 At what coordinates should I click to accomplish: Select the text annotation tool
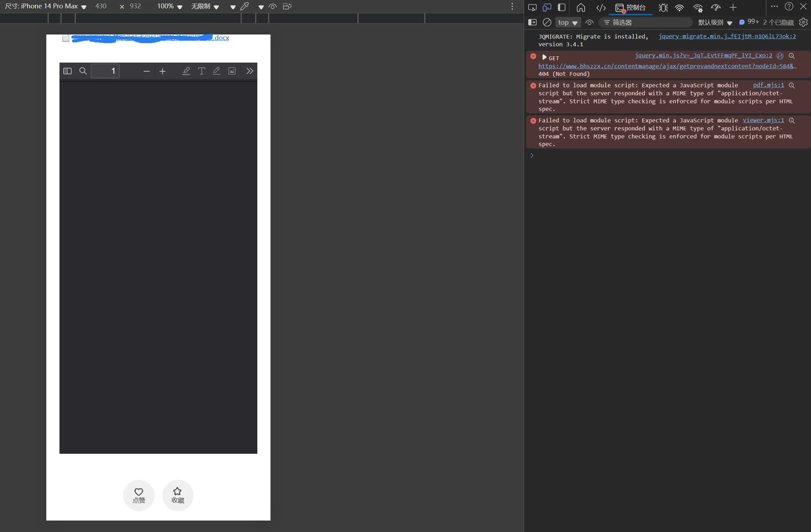coord(201,71)
